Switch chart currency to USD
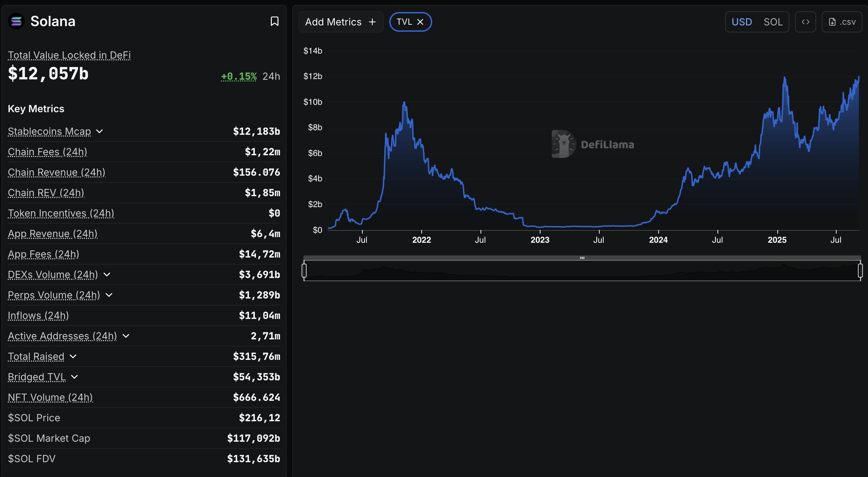Image resolution: width=868 pixels, height=477 pixels. point(742,22)
